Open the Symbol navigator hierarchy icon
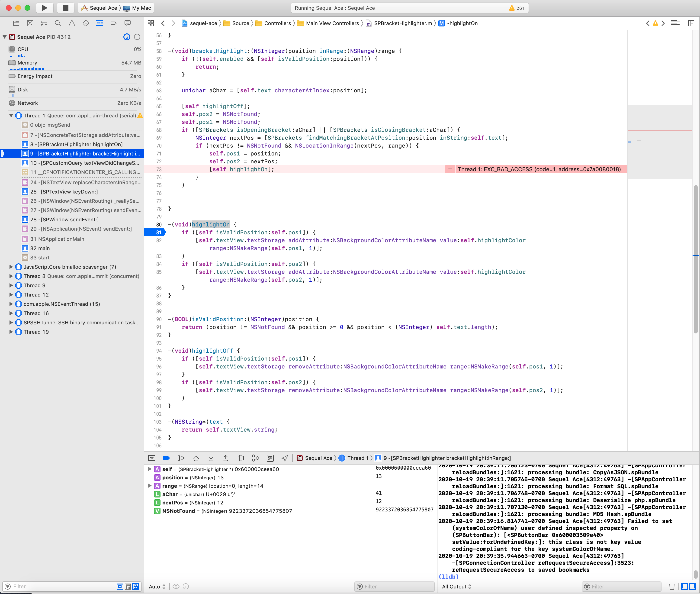 coord(44,23)
